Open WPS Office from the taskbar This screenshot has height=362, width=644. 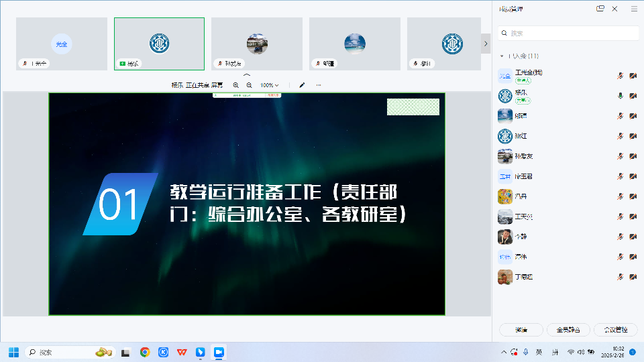(x=181, y=352)
